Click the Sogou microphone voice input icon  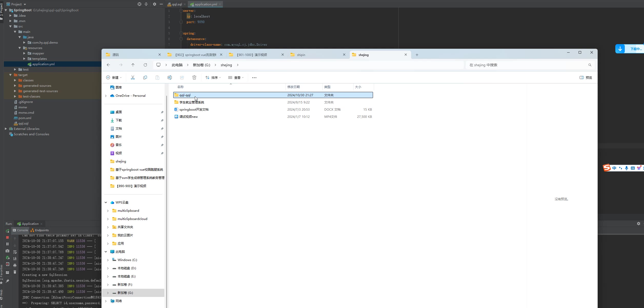pos(627,168)
